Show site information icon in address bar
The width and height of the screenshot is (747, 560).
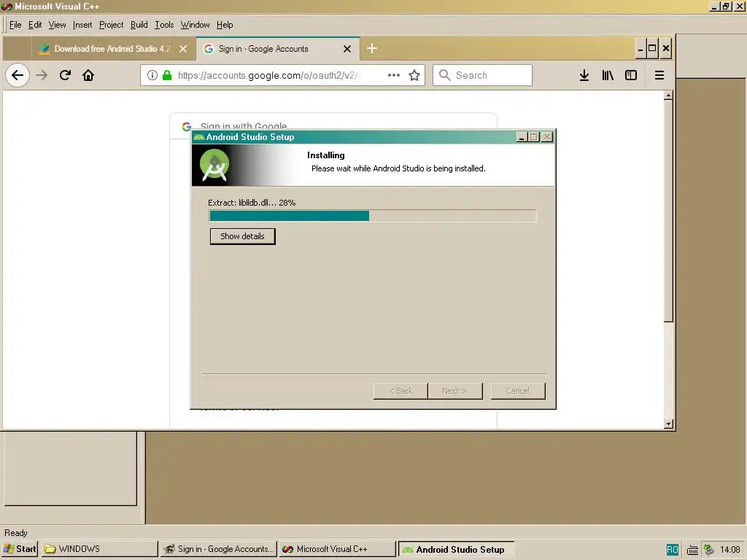pyautogui.click(x=152, y=75)
